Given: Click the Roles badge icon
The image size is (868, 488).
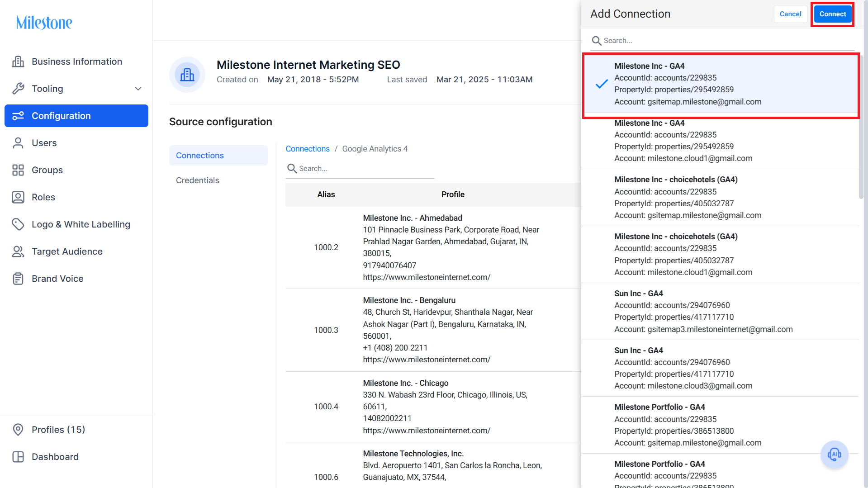Looking at the screenshot, I should pyautogui.click(x=18, y=197).
